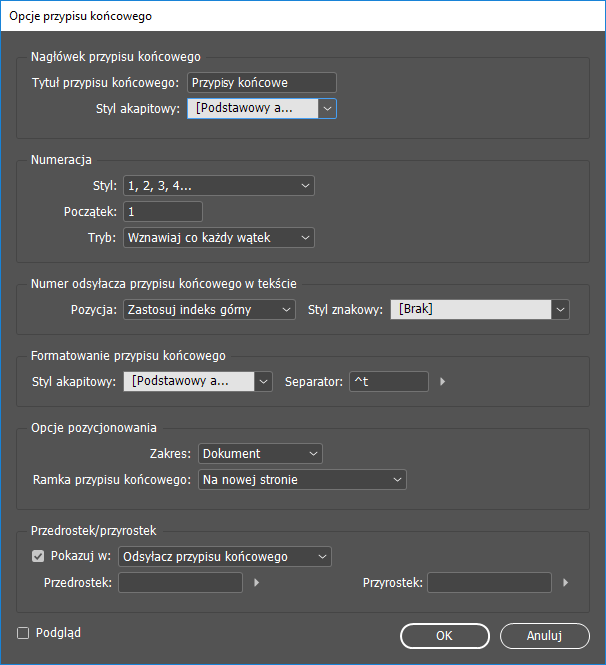Click the Separator input field
This screenshot has width=606, height=665.
click(x=389, y=382)
